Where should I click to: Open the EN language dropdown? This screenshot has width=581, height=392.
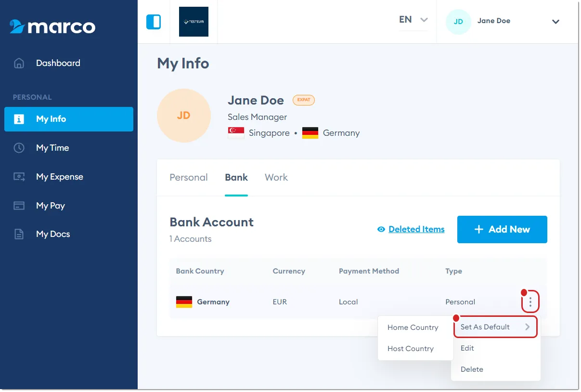click(x=413, y=20)
